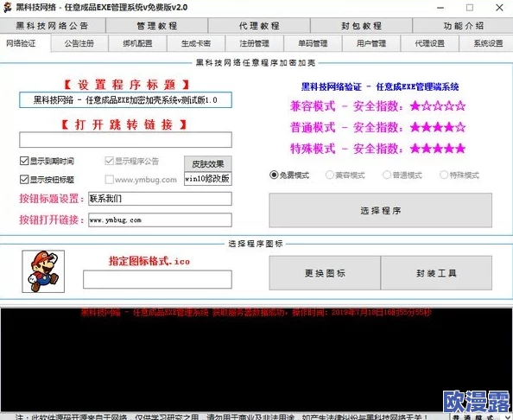Click the 兼容模式 安全指数 rating text
This screenshot has width=513, height=420.
(x=378, y=106)
